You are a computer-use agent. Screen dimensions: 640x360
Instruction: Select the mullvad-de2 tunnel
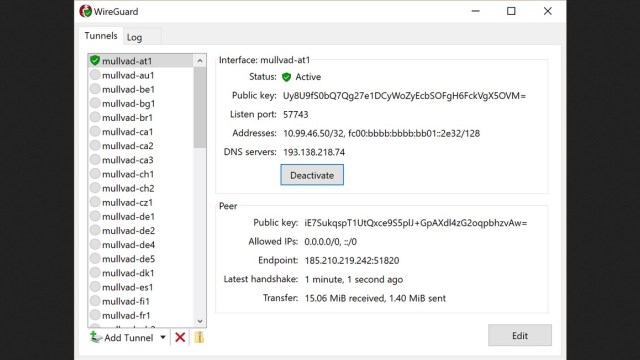[141, 231]
